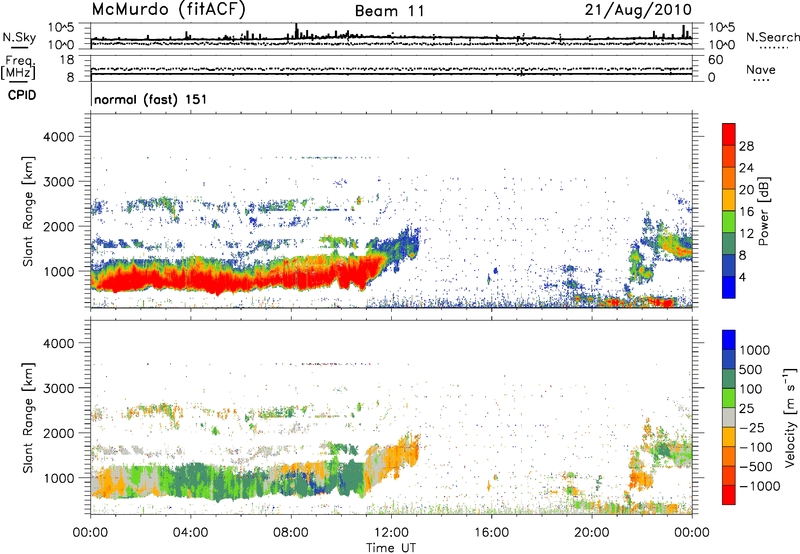
Task: Select the Time UT axis title
Action: tap(391, 548)
